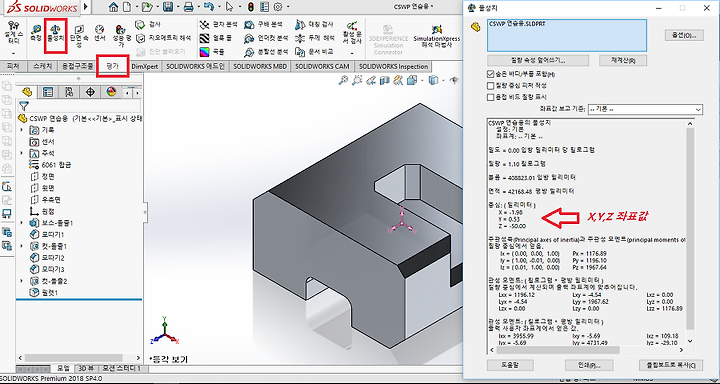Viewport: 720px width, 384px height.
Task: Expand the SOLIDWORKS logo menu arrow
Action: pos(86,7)
